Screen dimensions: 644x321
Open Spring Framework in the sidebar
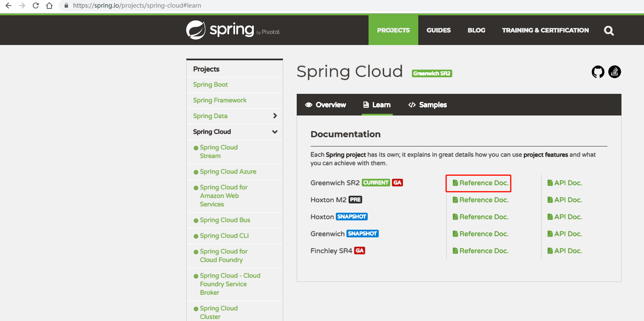click(220, 100)
